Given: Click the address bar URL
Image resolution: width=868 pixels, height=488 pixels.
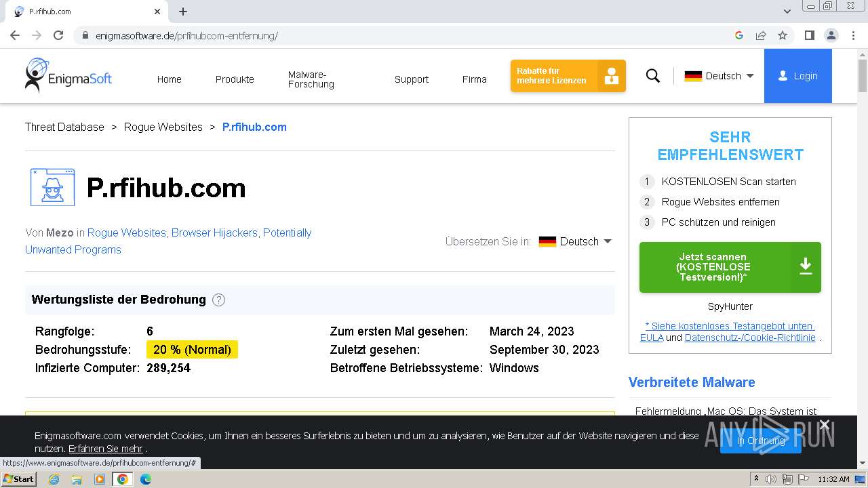Looking at the screenshot, I should (186, 36).
